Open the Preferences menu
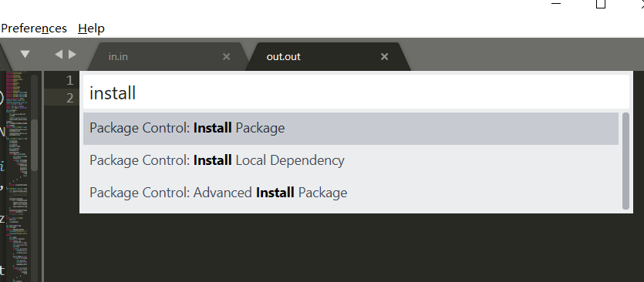 click(x=34, y=29)
